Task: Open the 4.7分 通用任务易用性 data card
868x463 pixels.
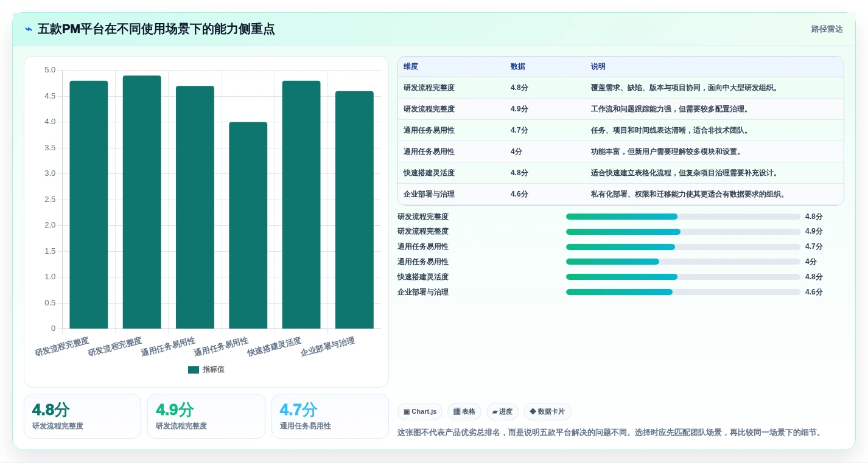Action: point(330,416)
